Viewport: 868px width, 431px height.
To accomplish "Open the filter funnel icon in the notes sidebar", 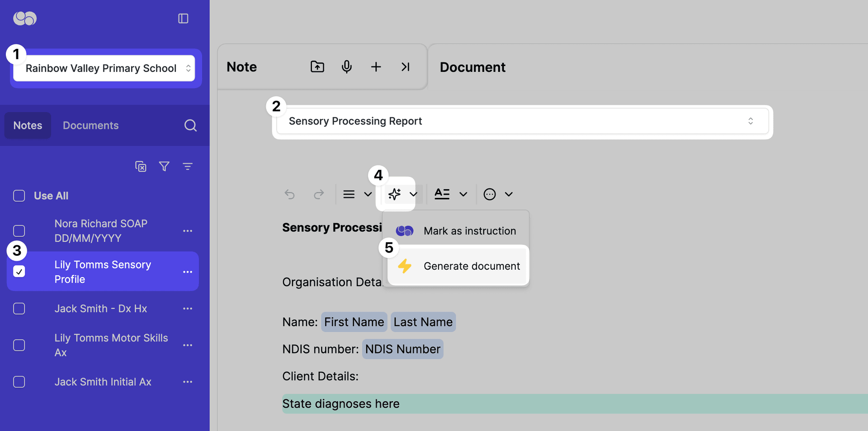I will point(164,166).
